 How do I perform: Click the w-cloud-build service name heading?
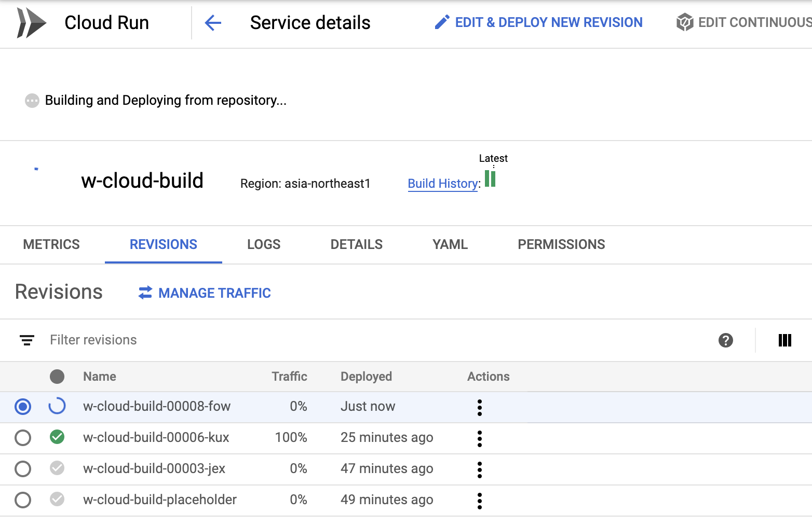[142, 181]
